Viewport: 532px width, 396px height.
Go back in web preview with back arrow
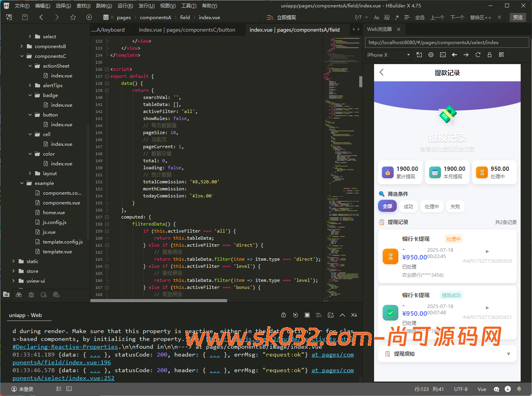click(x=454, y=55)
